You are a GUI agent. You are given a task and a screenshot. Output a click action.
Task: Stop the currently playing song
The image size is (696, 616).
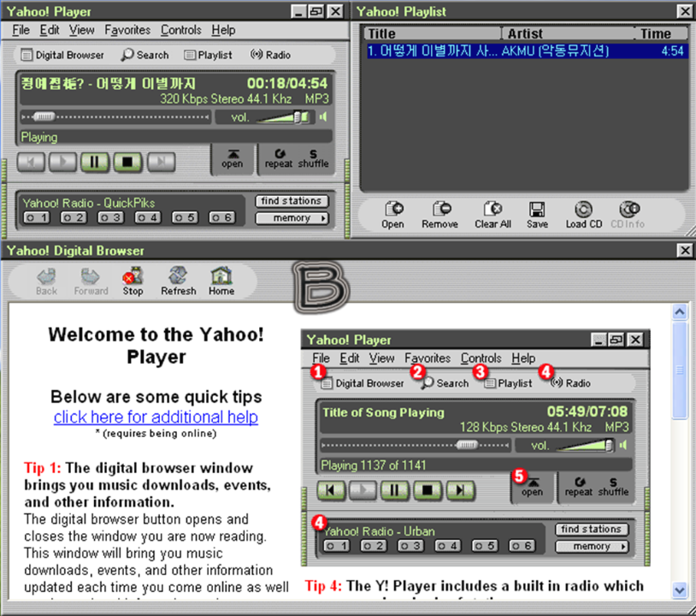(127, 161)
